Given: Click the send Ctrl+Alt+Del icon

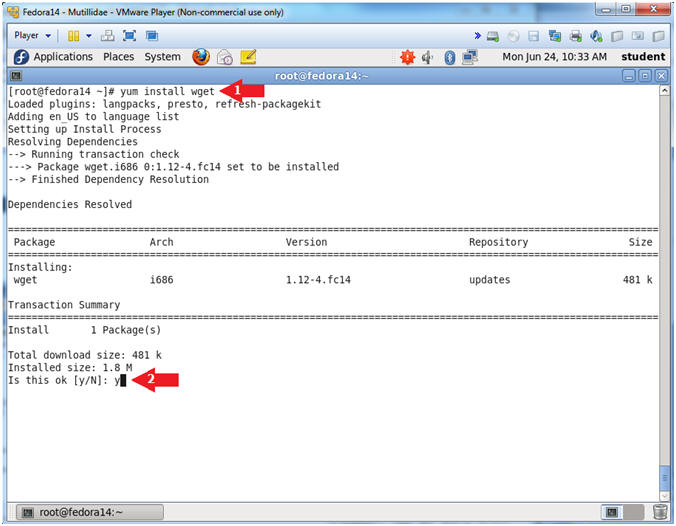Looking at the screenshot, I should coord(107,36).
